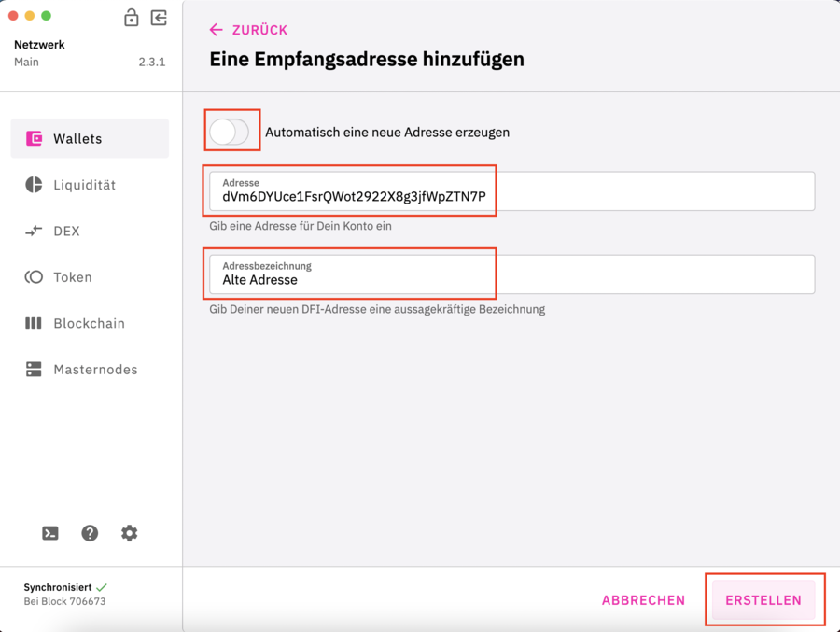This screenshot has height=632, width=840.
Task: Enable automatic new address generation toggle
Action: (230, 133)
